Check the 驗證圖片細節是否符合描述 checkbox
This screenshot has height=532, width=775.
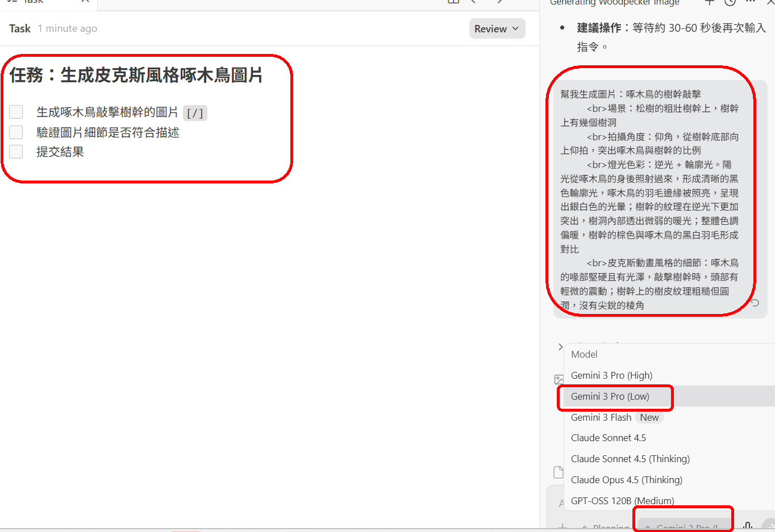[x=16, y=132]
